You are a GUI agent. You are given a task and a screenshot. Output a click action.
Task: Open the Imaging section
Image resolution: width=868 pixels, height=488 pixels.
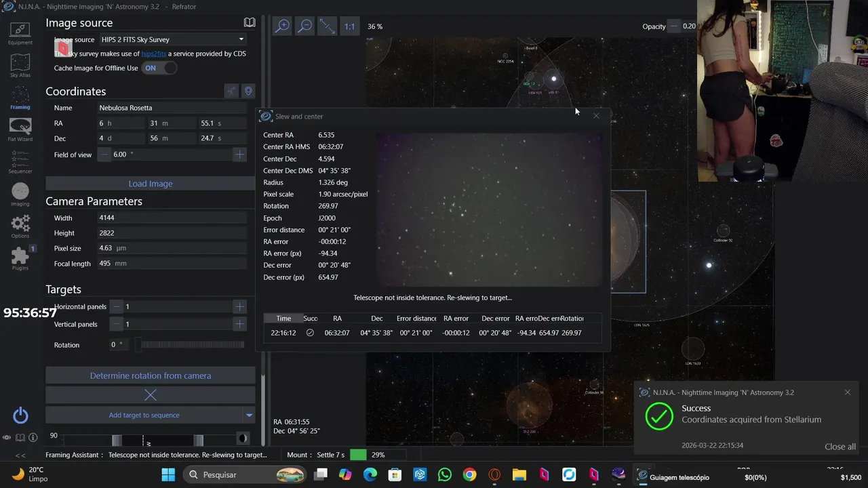click(x=20, y=195)
